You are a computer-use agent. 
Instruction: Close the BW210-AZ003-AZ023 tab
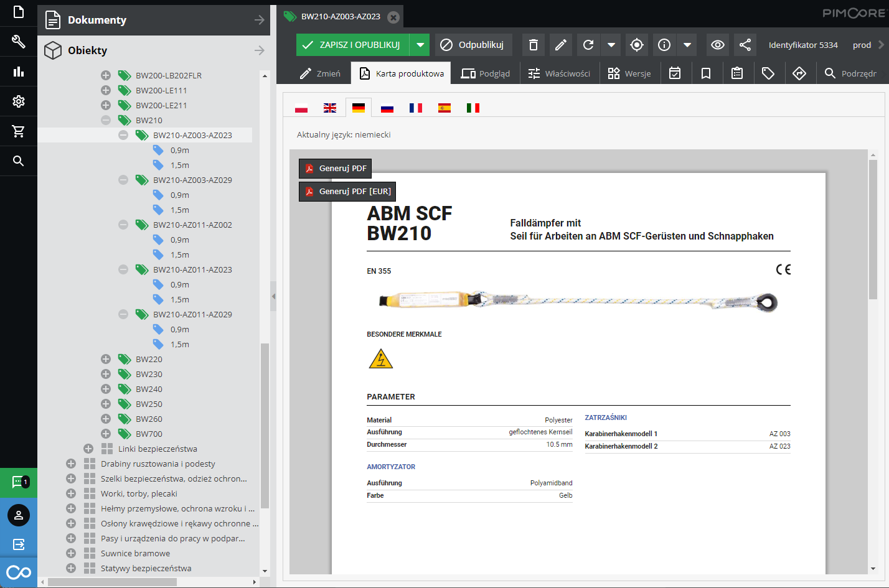click(393, 17)
